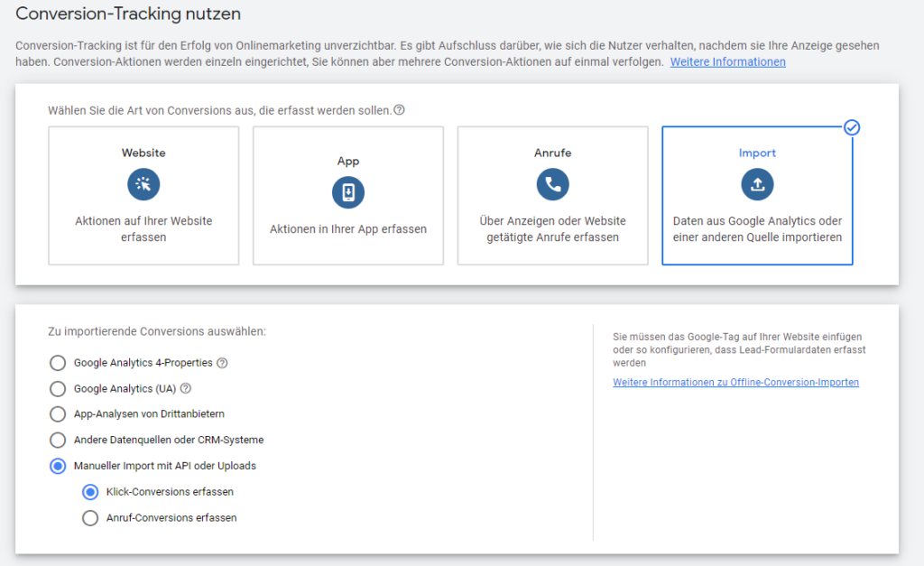Open help icon beside Google Analytics 4-Properties
The width and height of the screenshot is (924, 566).
point(222,363)
